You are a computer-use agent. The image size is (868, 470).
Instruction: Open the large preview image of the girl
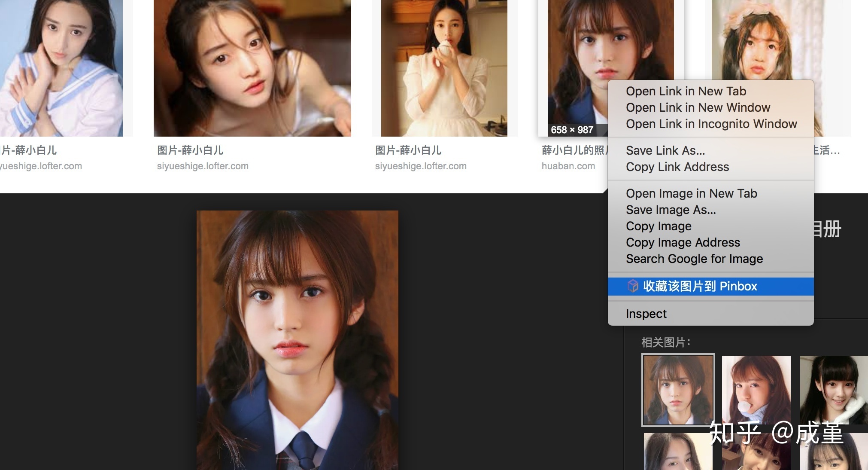(297, 339)
